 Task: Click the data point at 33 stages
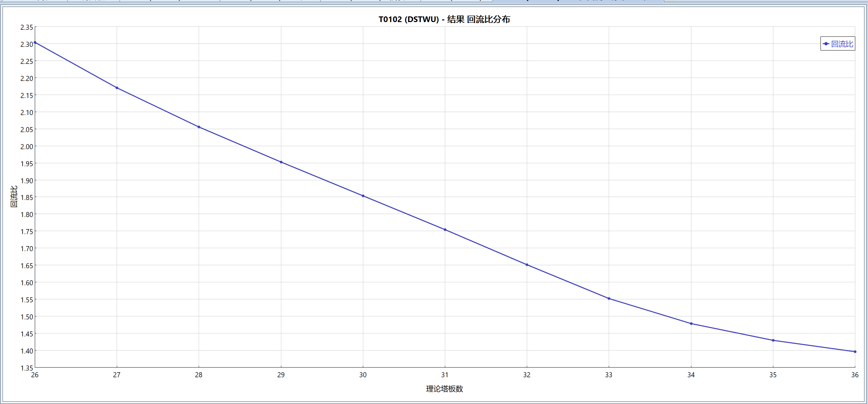[609, 299]
